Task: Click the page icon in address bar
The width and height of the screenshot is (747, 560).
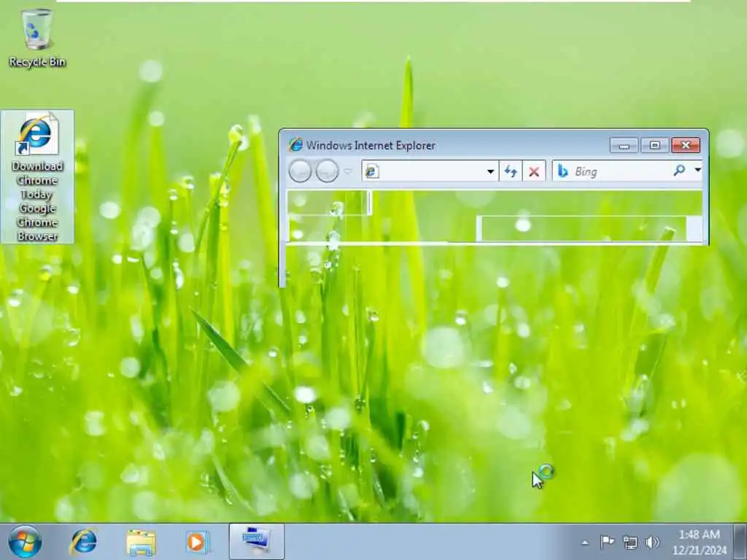Action: (x=371, y=171)
